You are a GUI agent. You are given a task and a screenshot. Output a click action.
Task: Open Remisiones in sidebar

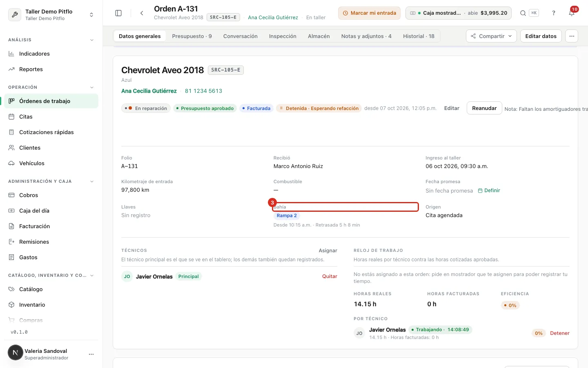[51, 242]
